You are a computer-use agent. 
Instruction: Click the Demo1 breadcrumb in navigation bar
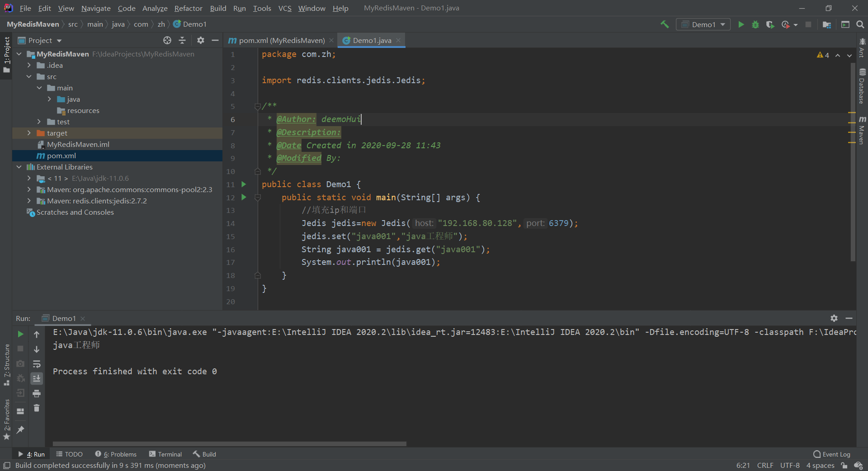point(190,24)
